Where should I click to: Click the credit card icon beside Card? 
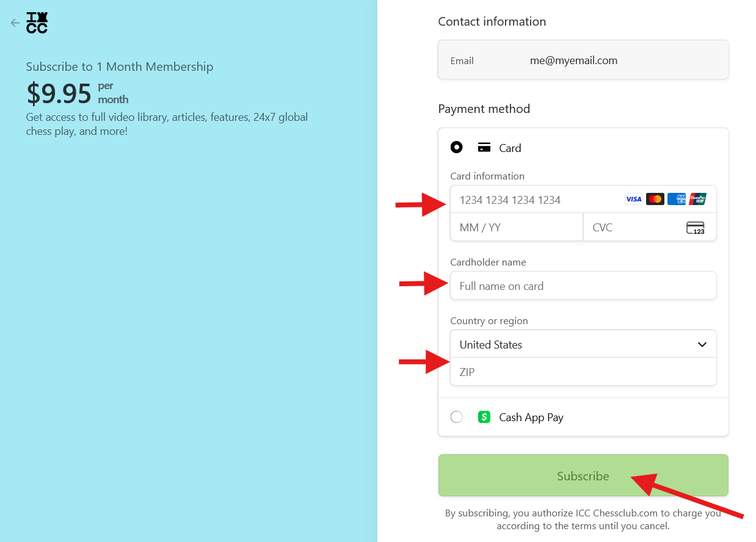[x=484, y=147]
